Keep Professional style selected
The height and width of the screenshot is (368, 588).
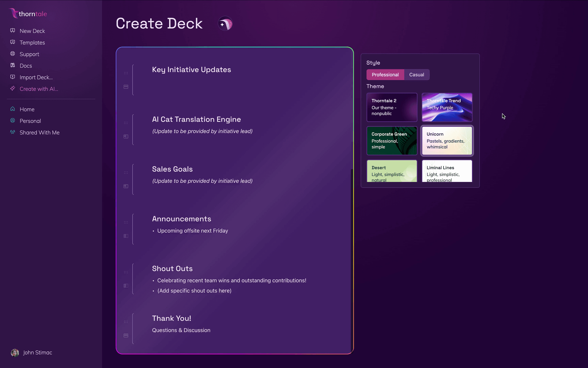[385, 75]
